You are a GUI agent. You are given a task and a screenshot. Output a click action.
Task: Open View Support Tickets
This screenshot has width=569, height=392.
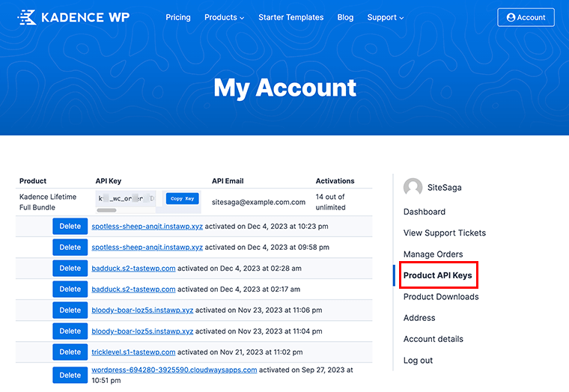click(445, 233)
